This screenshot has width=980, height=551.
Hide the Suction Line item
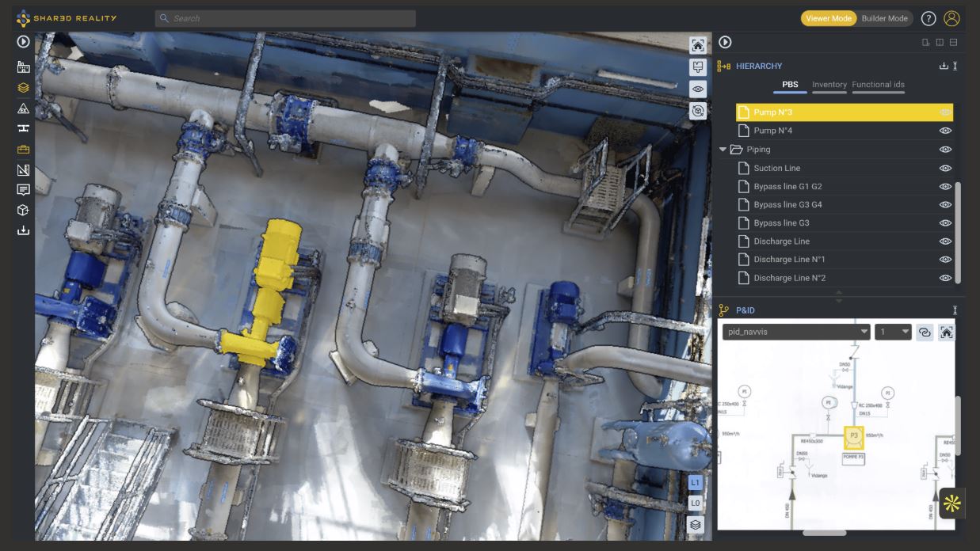944,168
